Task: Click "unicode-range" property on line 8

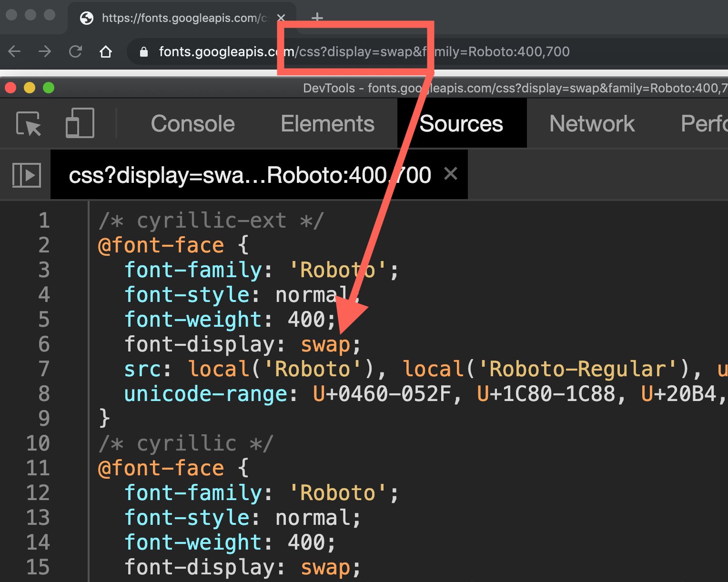Action: click(x=205, y=394)
